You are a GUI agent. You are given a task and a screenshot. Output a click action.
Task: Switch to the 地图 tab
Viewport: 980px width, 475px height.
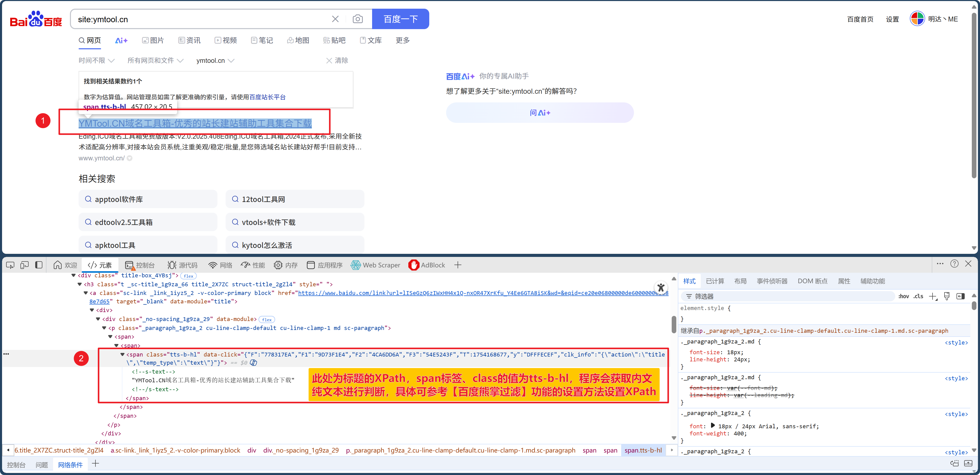pos(298,40)
